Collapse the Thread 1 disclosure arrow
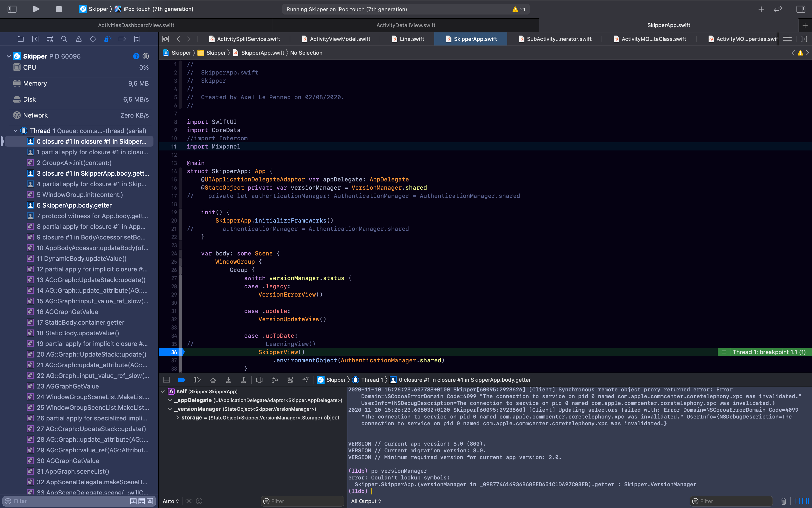 pos(15,131)
